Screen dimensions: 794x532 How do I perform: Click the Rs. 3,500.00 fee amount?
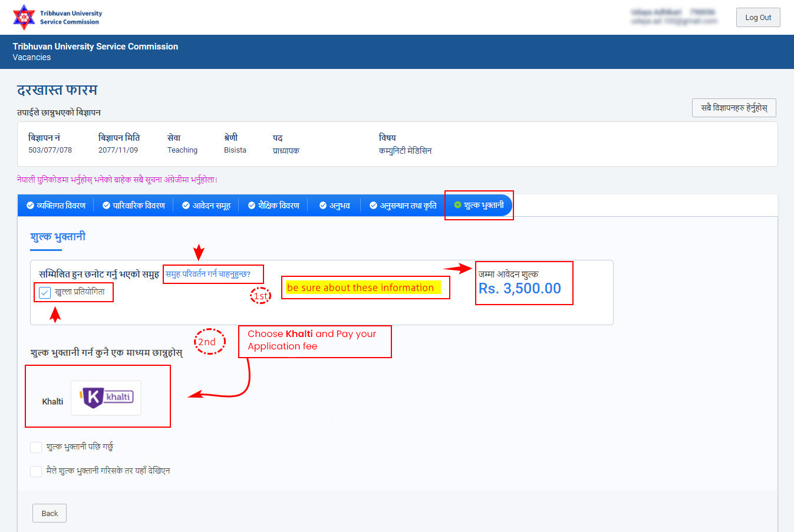pyautogui.click(x=520, y=288)
